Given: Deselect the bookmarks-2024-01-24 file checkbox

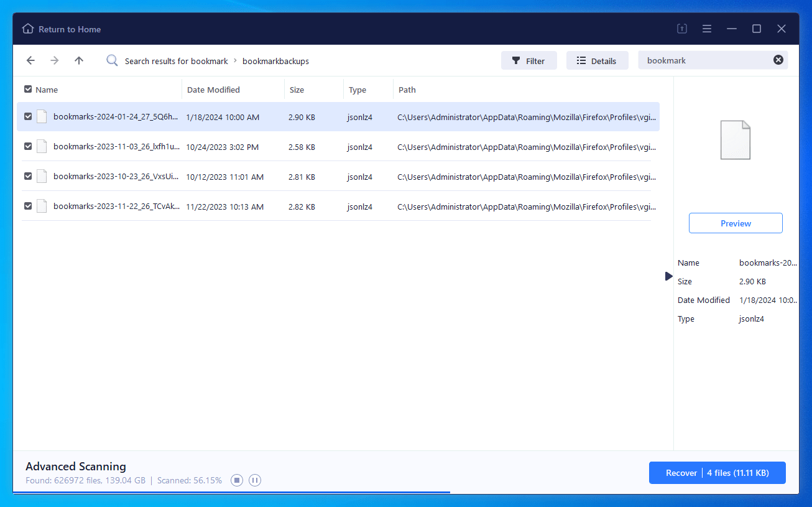Looking at the screenshot, I should click(x=27, y=116).
